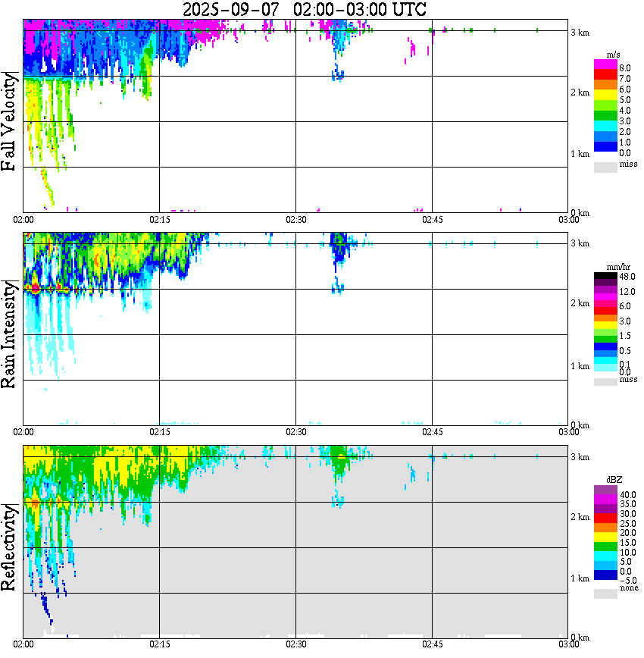Select the red swatch in dBZ legend

pyautogui.click(x=605, y=519)
